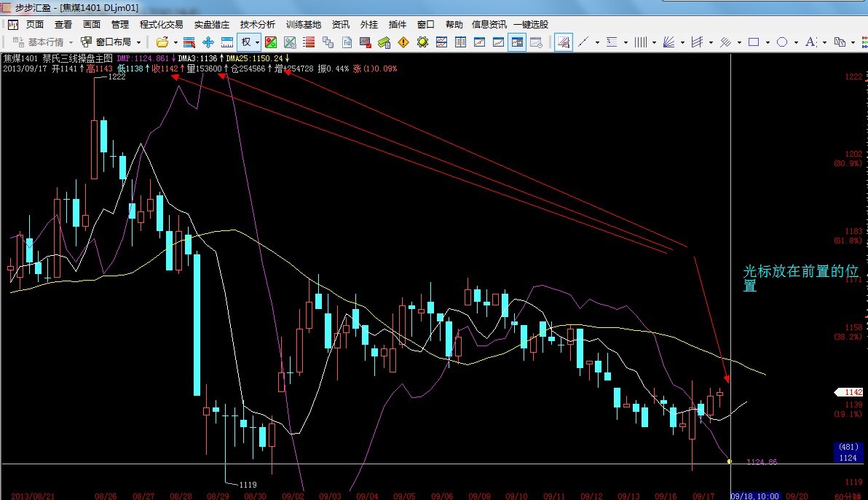Click the yellow cursor marker at 1124.86

730,461
